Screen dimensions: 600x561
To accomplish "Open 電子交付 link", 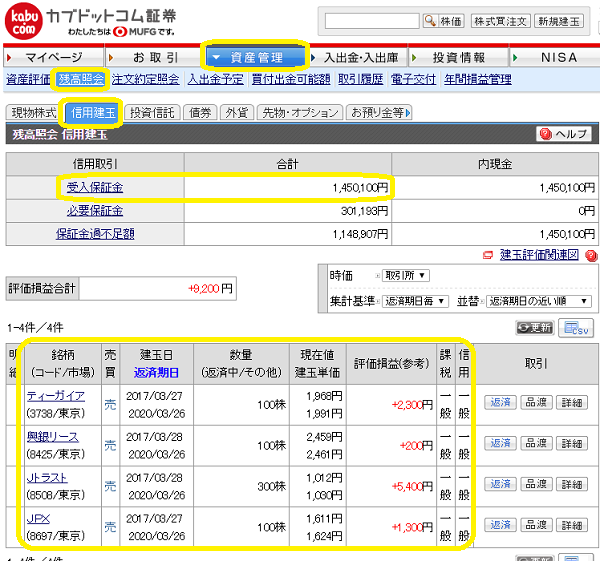I will [413, 79].
